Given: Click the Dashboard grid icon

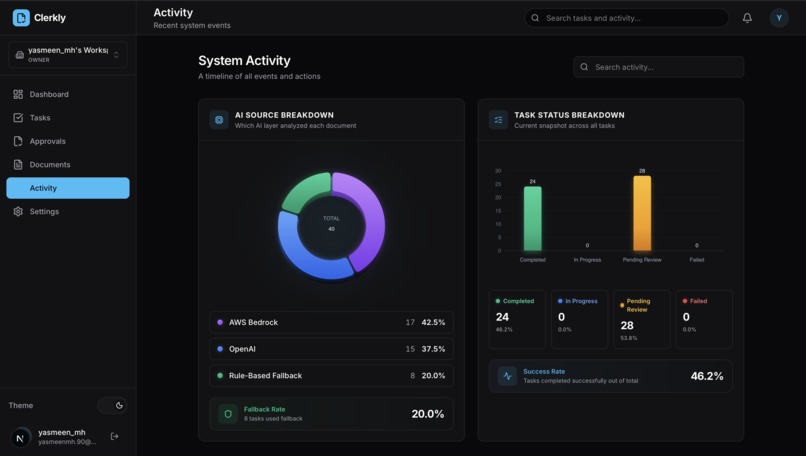Looking at the screenshot, I should click(18, 94).
